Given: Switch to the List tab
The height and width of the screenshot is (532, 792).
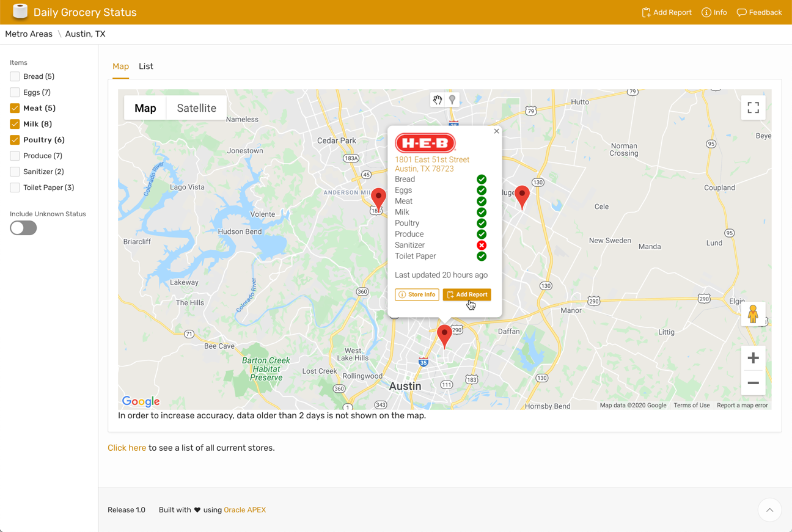Looking at the screenshot, I should (x=145, y=66).
